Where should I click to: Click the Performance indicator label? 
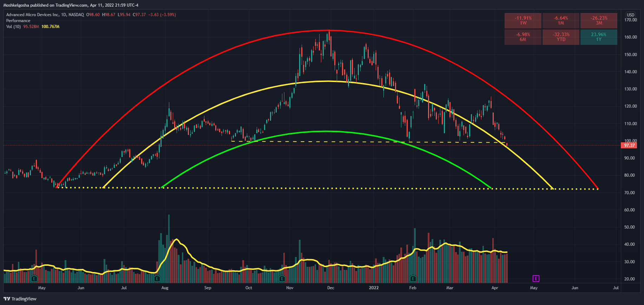[x=18, y=21]
